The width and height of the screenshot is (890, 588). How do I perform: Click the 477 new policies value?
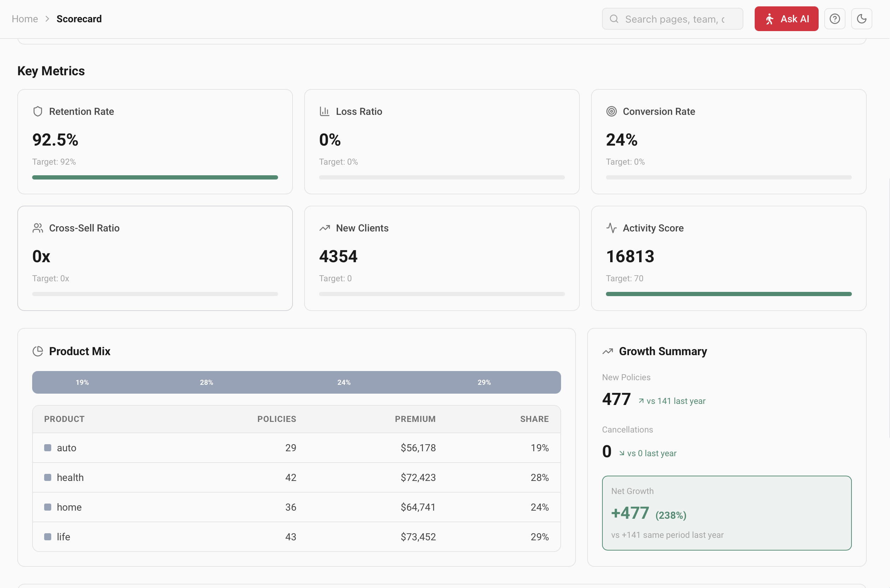pyautogui.click(x=616, y=399)
